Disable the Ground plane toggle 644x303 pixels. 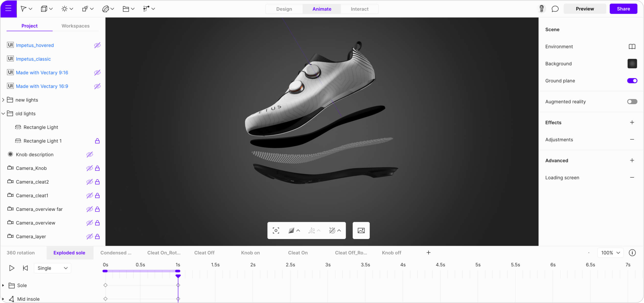pyautogui.click(x=632, y=81)
